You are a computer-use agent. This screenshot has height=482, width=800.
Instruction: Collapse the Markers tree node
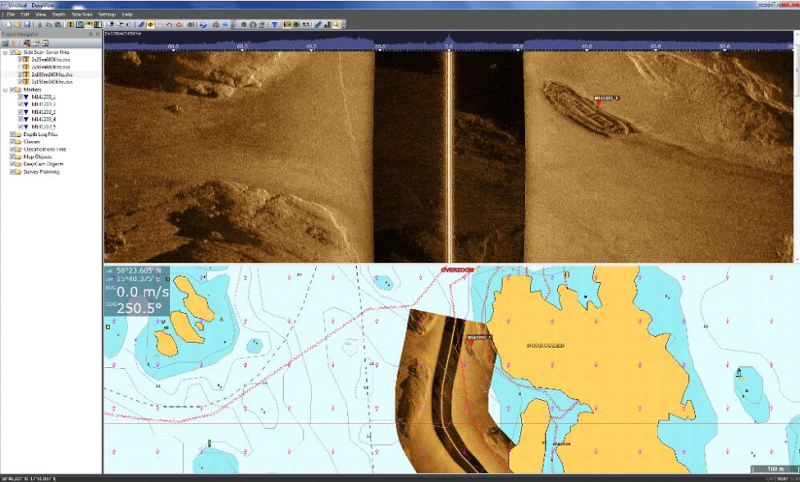[x=5, y=89]
